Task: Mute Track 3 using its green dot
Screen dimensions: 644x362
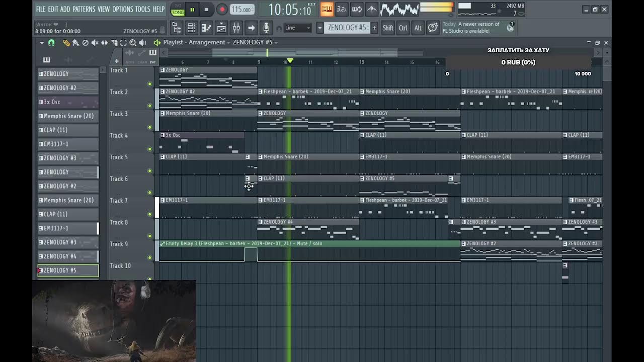Action: click(149, 127)
